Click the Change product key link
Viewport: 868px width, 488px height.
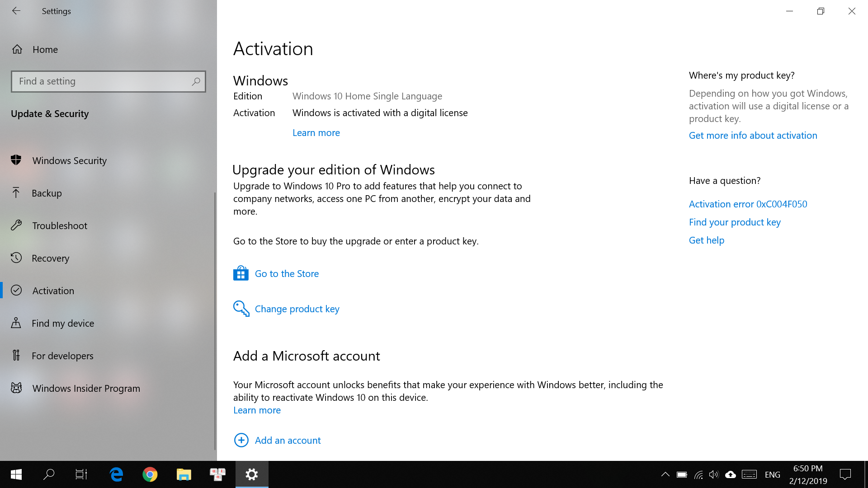point(297,309)
